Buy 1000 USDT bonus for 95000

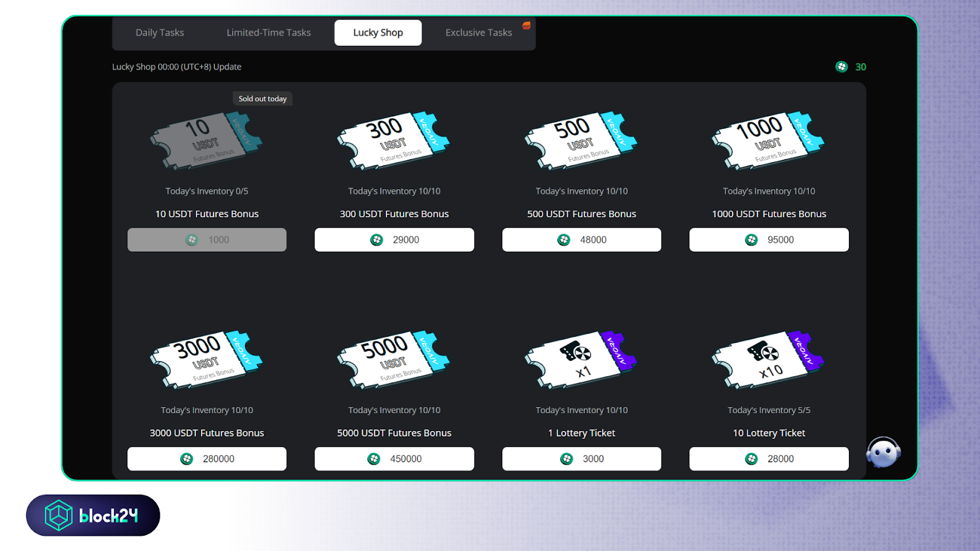click(x=769, y=240)
